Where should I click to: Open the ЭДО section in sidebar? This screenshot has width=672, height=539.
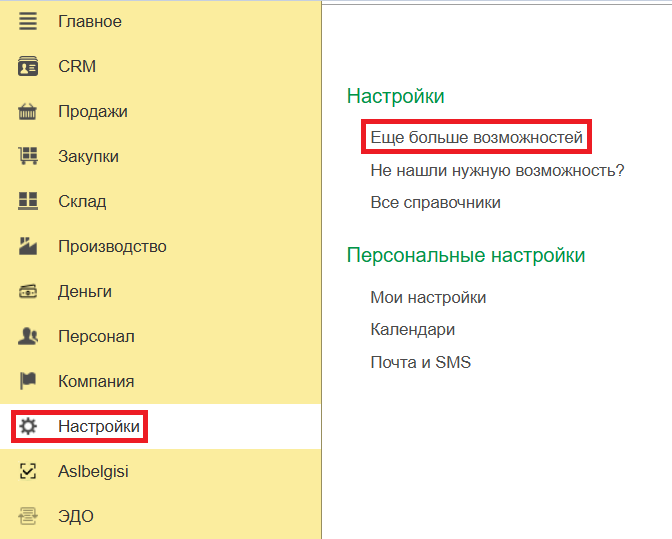point(76,516)
